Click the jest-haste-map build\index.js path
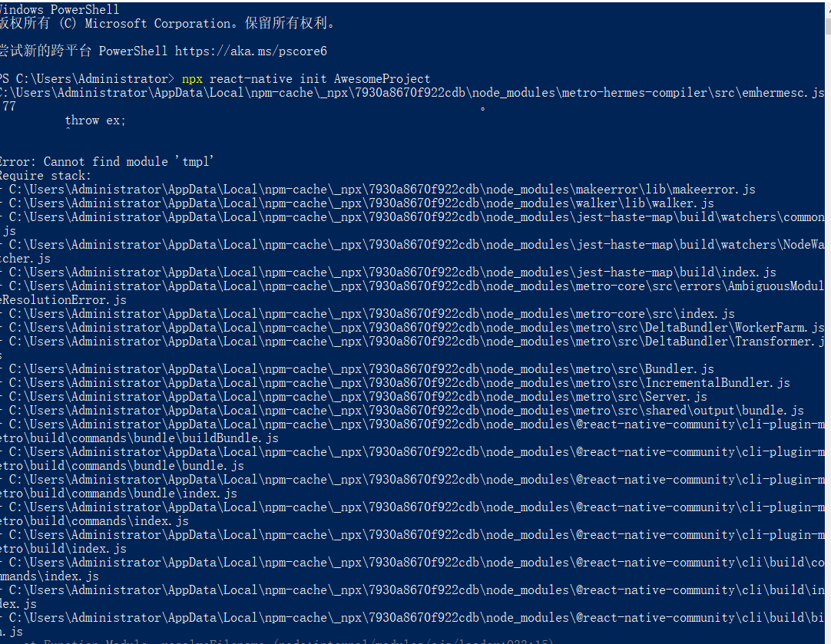 tap(392, 272)
